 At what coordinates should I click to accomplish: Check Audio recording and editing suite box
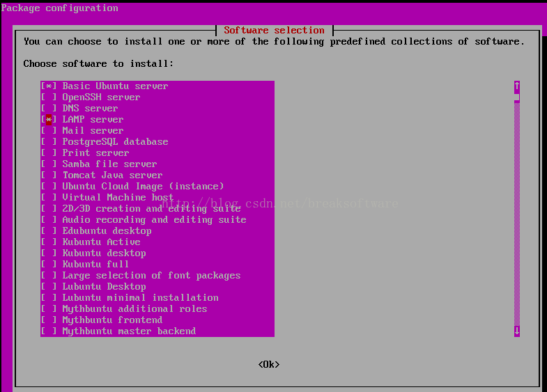click(x=49, y=220)
